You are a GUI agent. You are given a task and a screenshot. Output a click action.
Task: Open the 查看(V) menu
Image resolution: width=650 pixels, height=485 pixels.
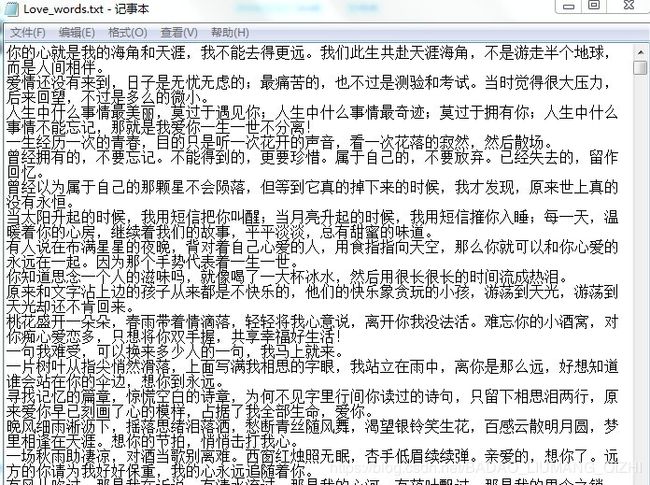click(x=179, y=32)
